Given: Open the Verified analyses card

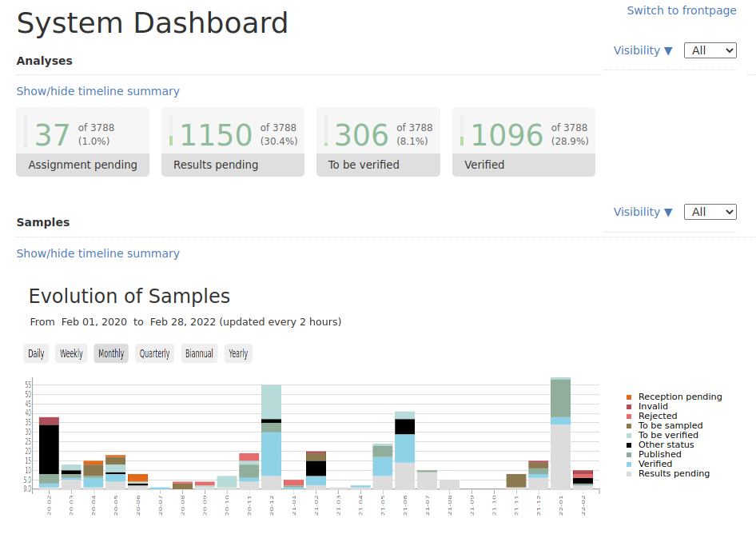Looking at the screenshot, I should tap(523, 141).
